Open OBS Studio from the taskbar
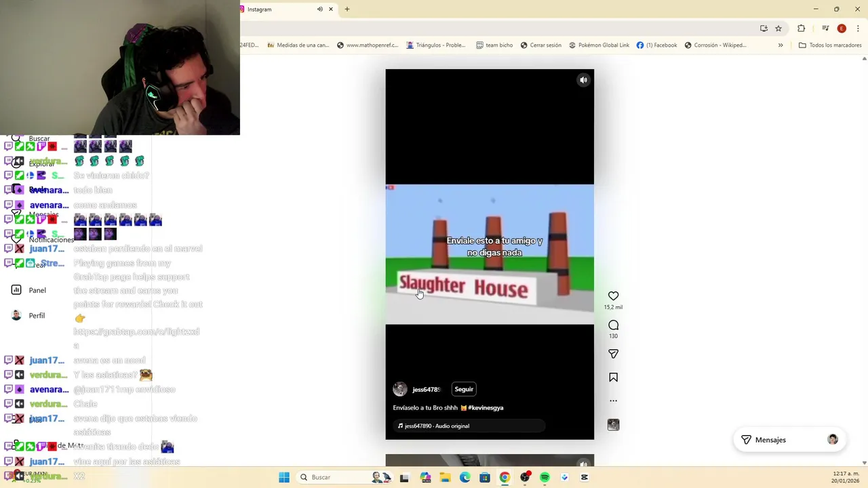 (x=525, y=477)
